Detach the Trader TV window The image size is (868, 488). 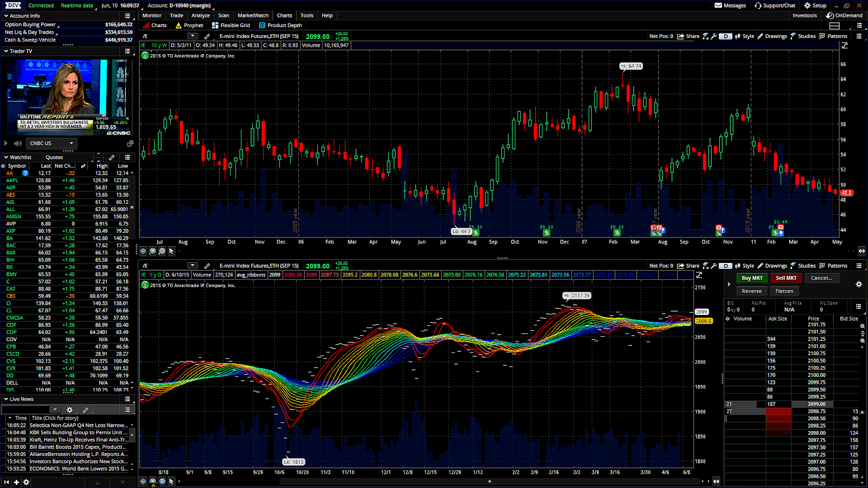point(130,143)
